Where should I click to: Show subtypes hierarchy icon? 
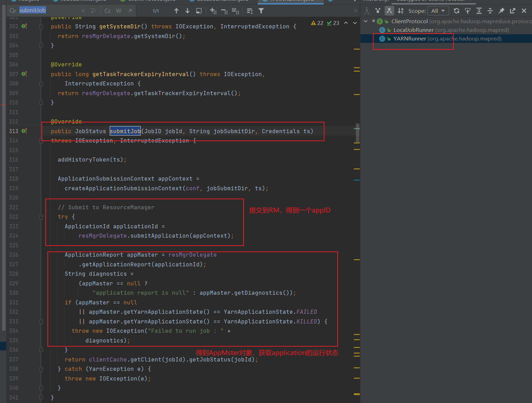389,11
